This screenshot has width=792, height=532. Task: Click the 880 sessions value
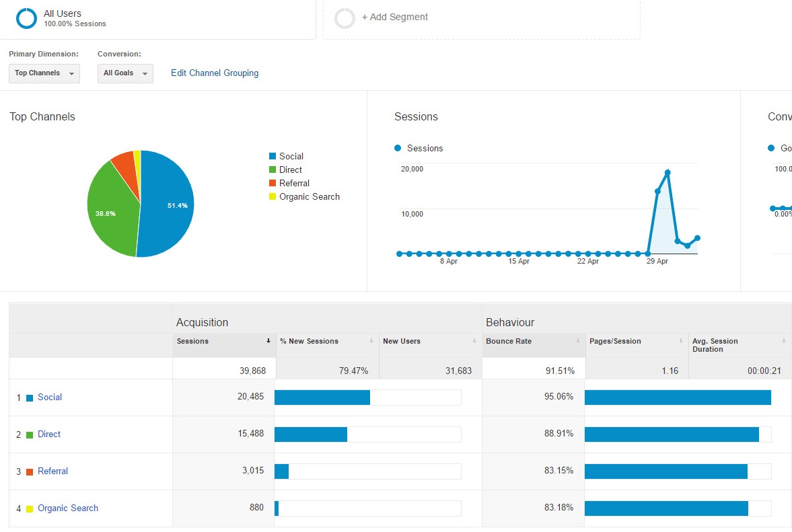(x=256, y=507)
